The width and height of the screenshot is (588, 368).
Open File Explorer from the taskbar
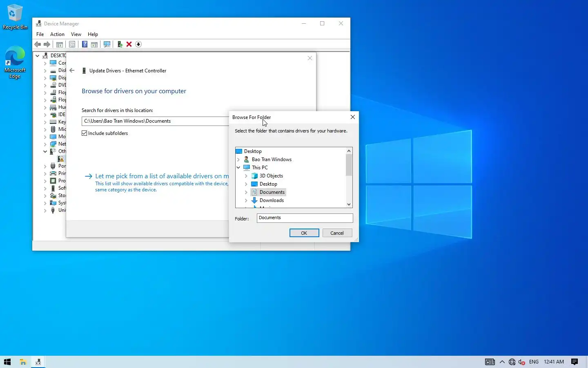[x=23, y=362]
